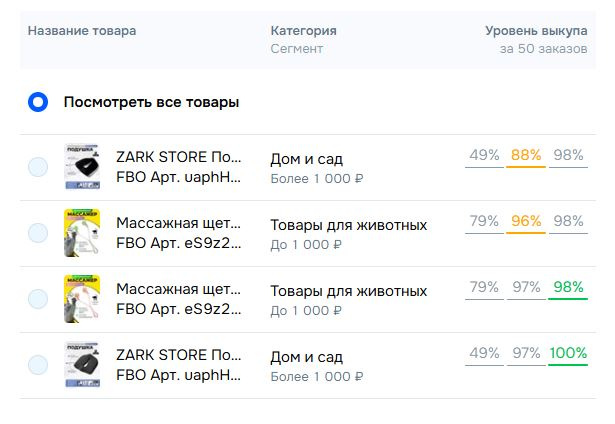615x424 pixels.
Task: Select radio for massage brush row with 97%
Action: tap(38, 298)
